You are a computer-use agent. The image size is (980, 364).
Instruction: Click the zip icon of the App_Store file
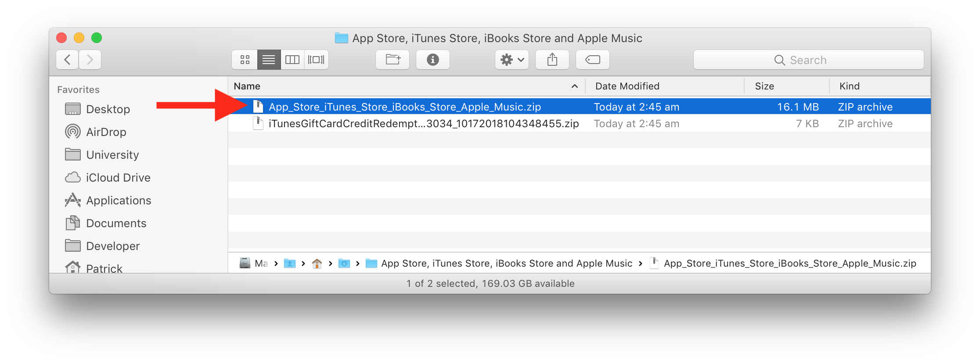click(x=258, y=107)
